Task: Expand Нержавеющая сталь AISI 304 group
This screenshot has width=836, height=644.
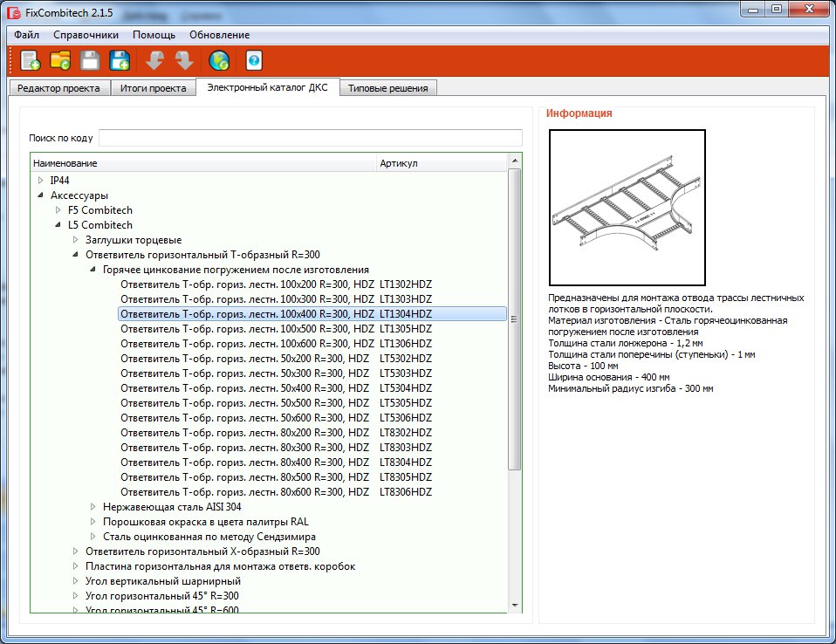Action: tap(93, 507)
